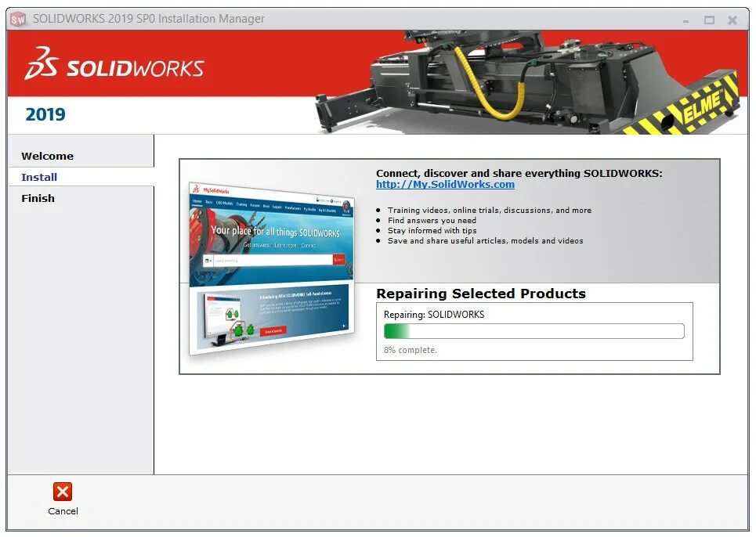This screenshot has height=537, width=756.
Task: Click the '8% complete.' status text
Action: pos(411,350)
